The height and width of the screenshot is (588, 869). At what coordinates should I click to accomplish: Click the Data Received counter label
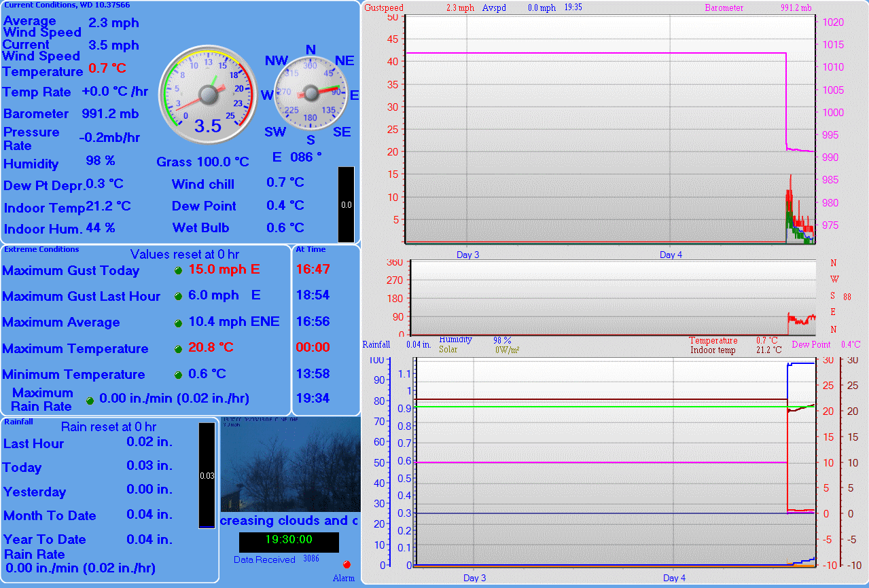pyautogui.click(x=264, y=559)
